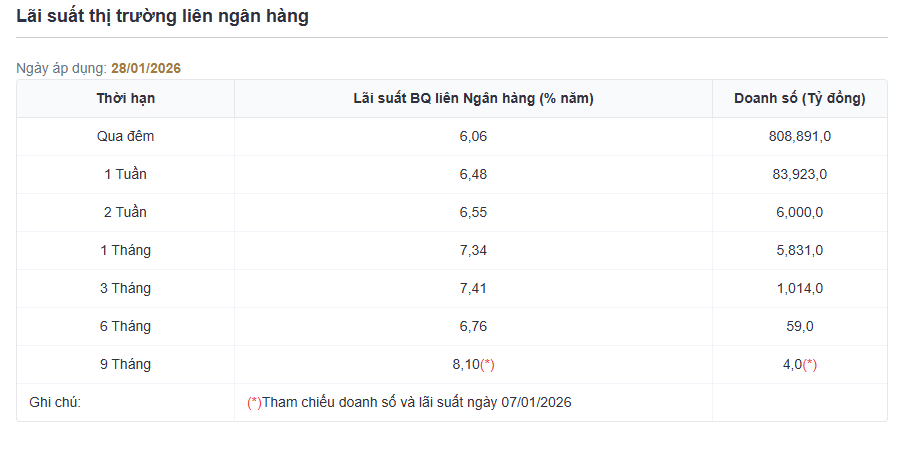Click the footnote referencing 07/01/2026
The image size is (897, 454).
[x=409, y=402]
